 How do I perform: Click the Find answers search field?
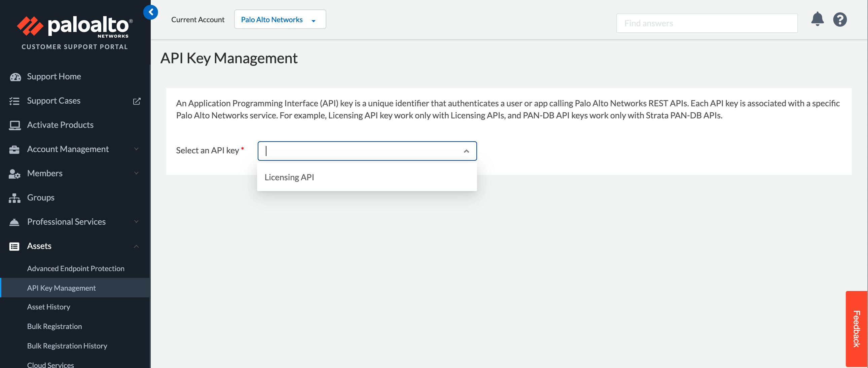707,23
